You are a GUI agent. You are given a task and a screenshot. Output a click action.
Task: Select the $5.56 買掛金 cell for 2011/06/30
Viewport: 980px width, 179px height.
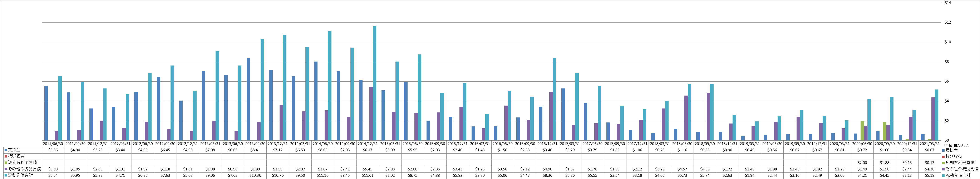(x=53, y=150)
